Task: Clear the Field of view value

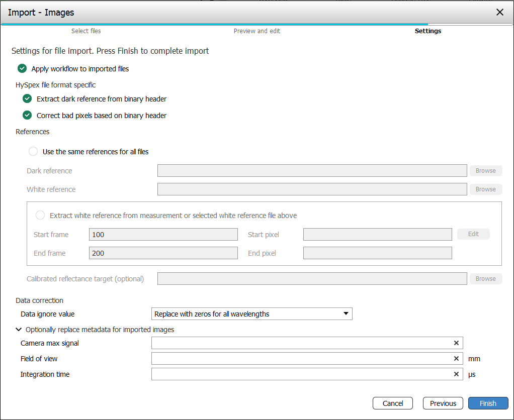Action: coord(456,359)
